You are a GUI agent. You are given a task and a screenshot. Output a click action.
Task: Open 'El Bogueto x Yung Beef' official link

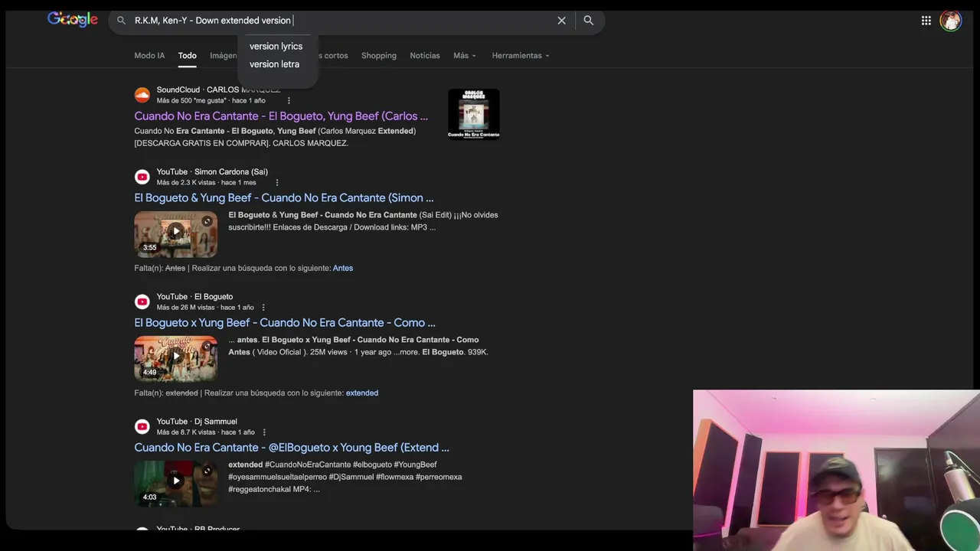coord(285,323)
